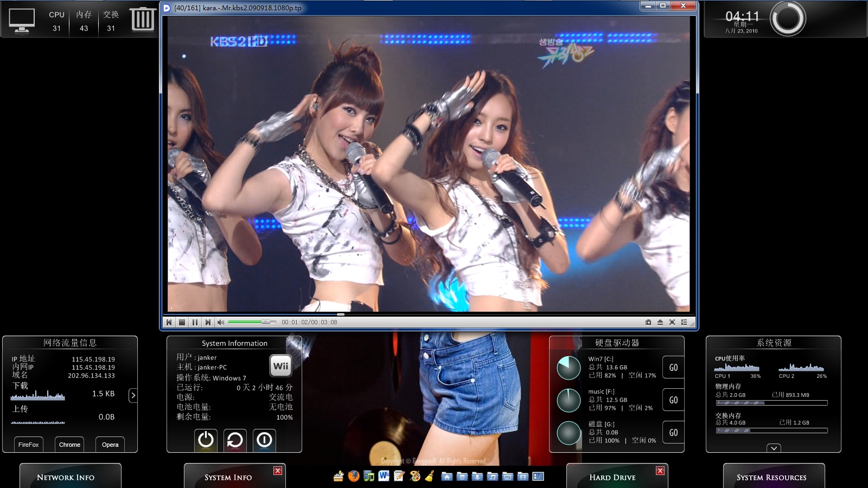Click the music F: usage pie gauge
The height and width of the screenshot is (488, 868).
click(569, 400)
